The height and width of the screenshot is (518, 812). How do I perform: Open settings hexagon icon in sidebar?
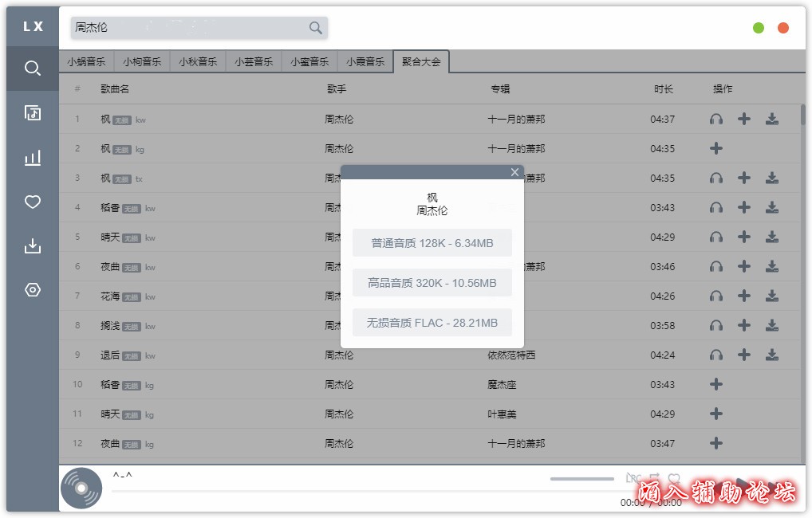click(x=32, y=290)
